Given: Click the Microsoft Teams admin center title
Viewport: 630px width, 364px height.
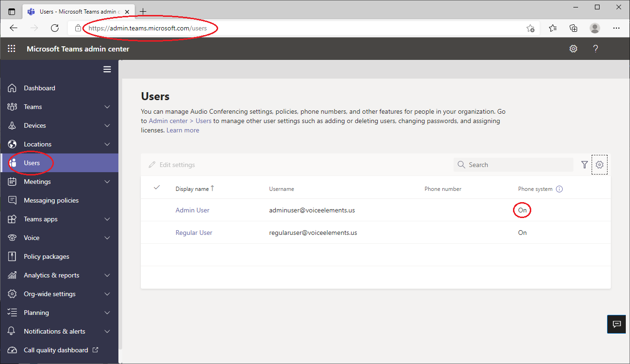Looking at the screenshot, I should (78, 49).
